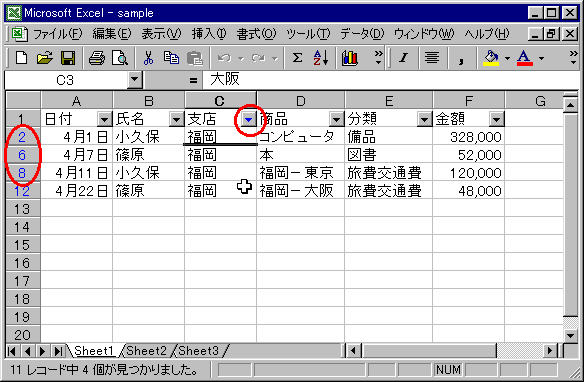Click the Redo arrow icon
Viewport: 584px width, 382px height.
pos(258,58)
